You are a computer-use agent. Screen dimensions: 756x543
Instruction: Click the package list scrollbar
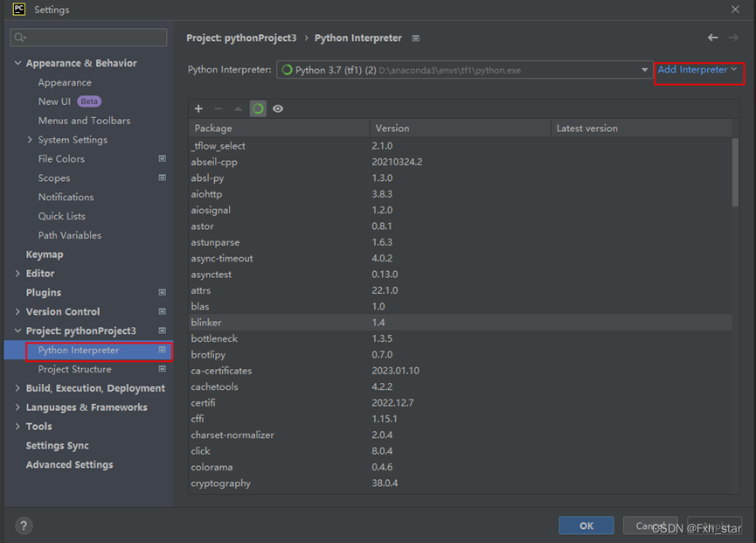pos(735,172)
